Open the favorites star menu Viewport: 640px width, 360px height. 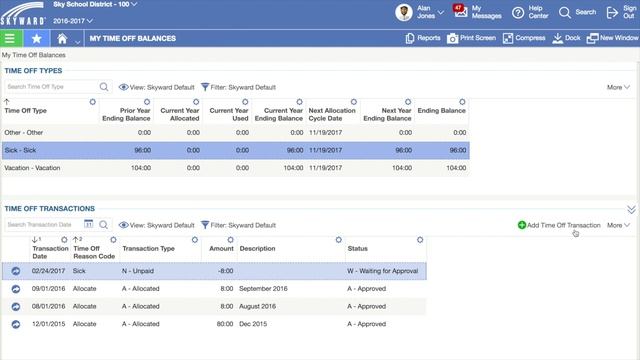(x=36, y=38)
